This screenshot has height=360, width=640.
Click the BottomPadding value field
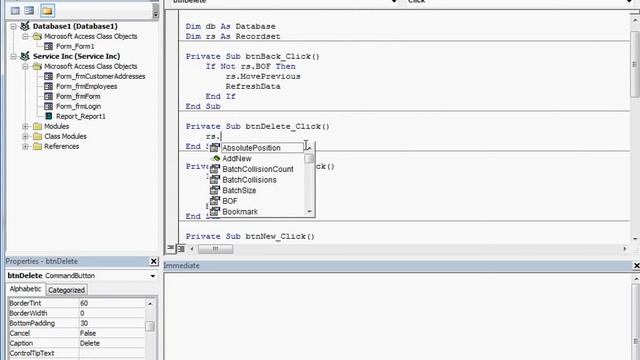tap(112, 323)
